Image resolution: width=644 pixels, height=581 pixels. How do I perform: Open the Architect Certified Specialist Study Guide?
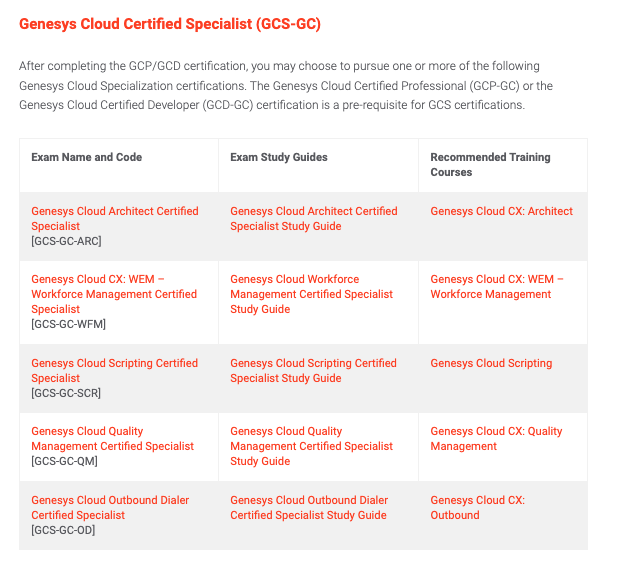pos(313,218)
